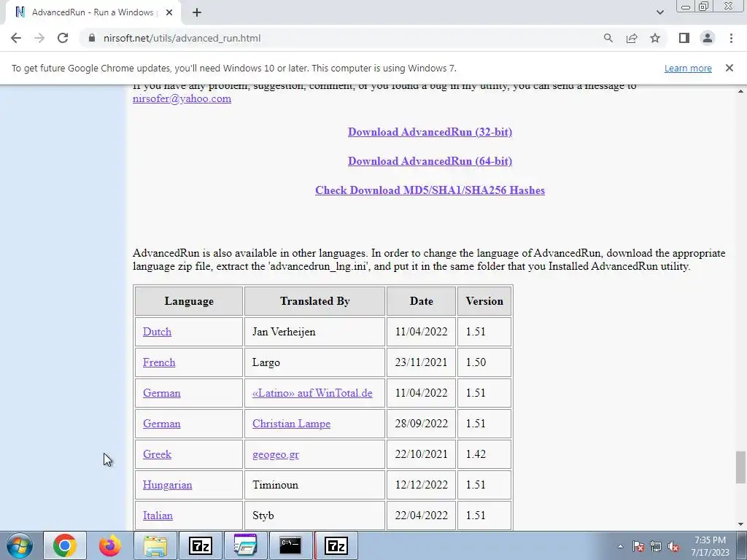Click version 1.42 cell
Screen dimensions: 747x560
tap(484, 454)
